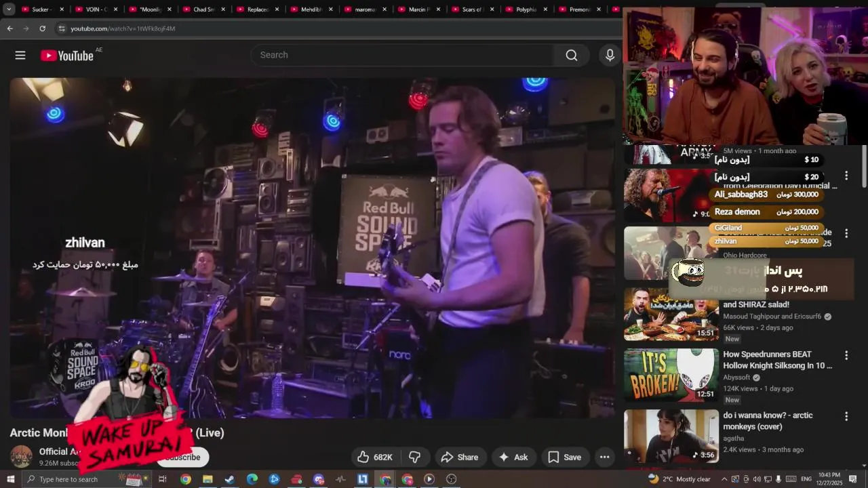Click the taskbar "Type here to search" box
The height and width of the screenshot is (488, 868).
pos(85,479)
